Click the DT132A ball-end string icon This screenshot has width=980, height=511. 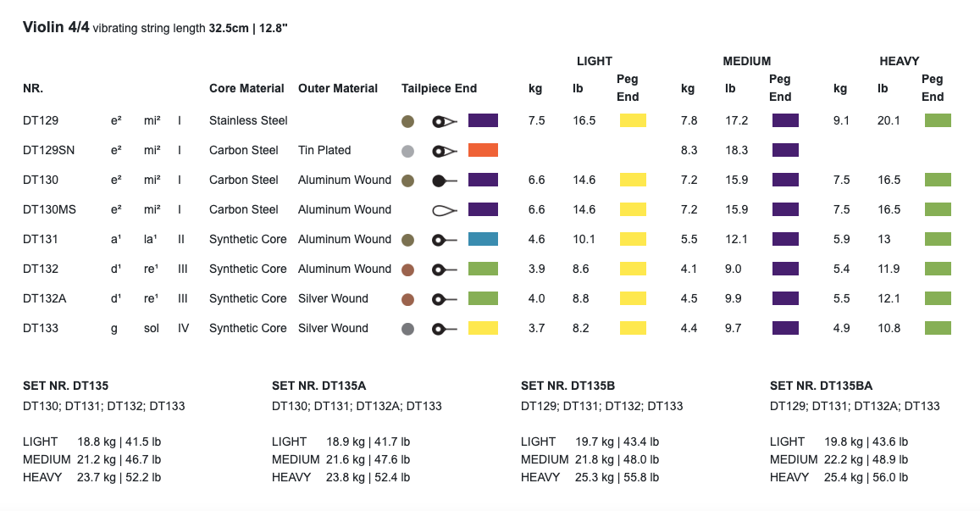pos(445,300)
